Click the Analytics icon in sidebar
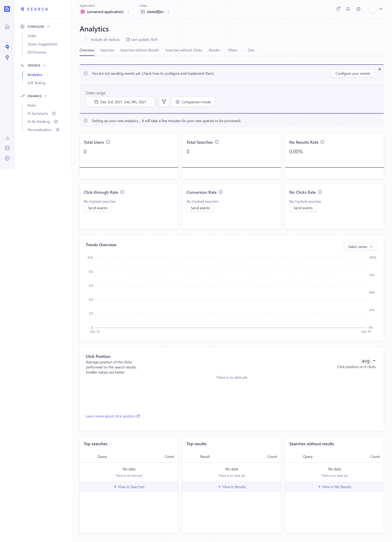The image size is (392, 542). (x=7, y=138)
